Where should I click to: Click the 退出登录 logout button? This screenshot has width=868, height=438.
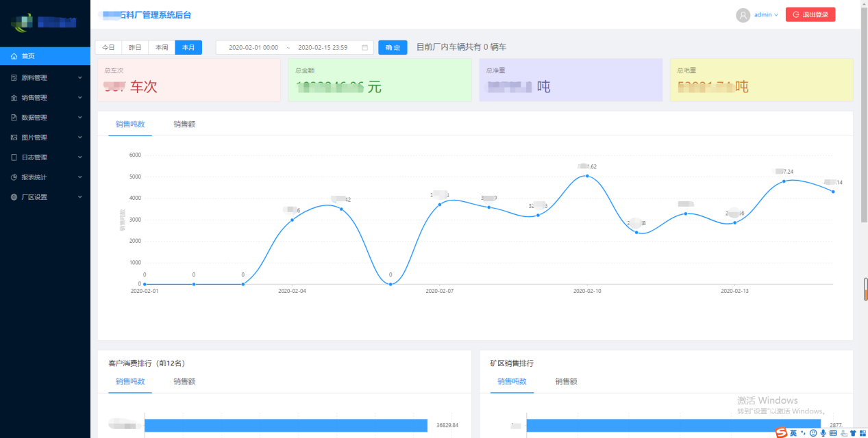pos(810,14)
